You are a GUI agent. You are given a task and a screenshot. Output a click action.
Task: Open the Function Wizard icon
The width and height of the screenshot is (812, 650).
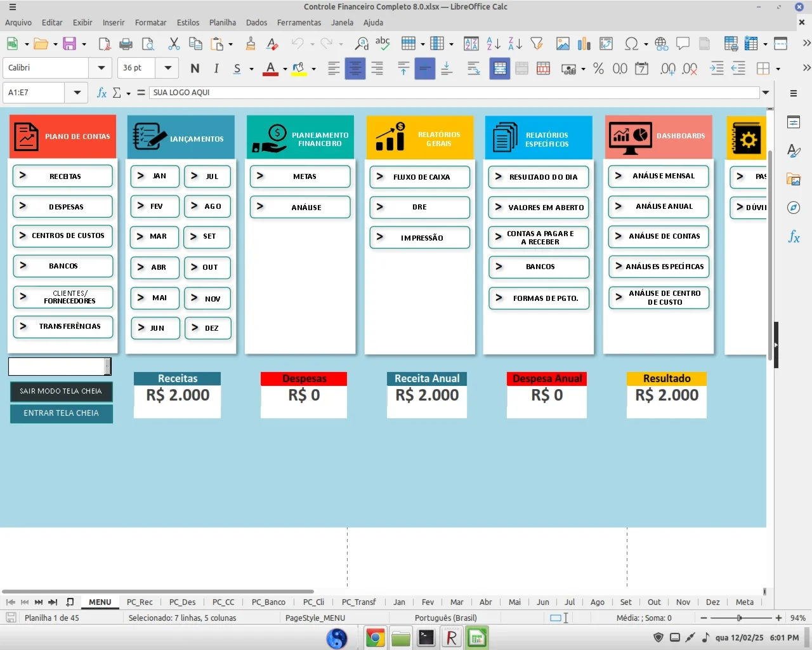(x=101, y=93)
